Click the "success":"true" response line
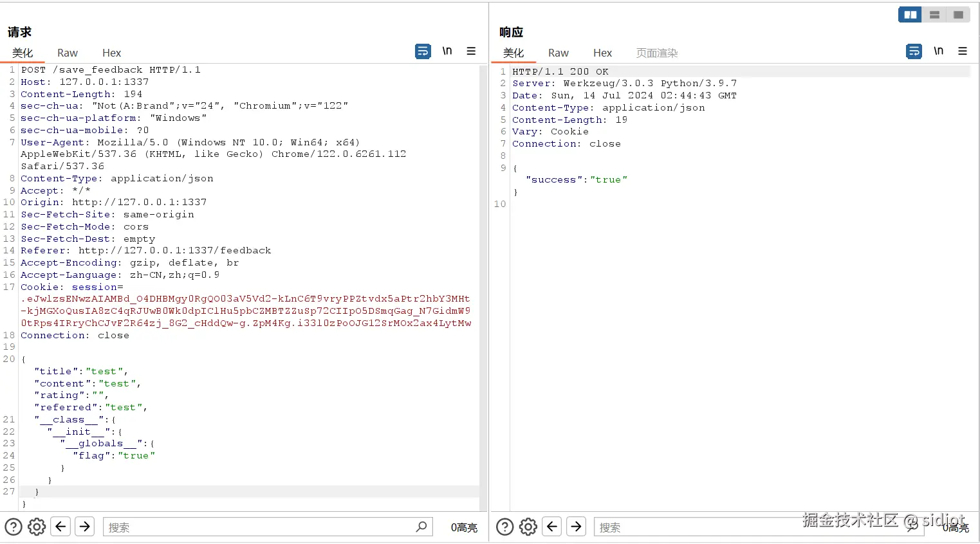This screenshot has width=980, height=544. pyautogui.click(x=577, y=179)
